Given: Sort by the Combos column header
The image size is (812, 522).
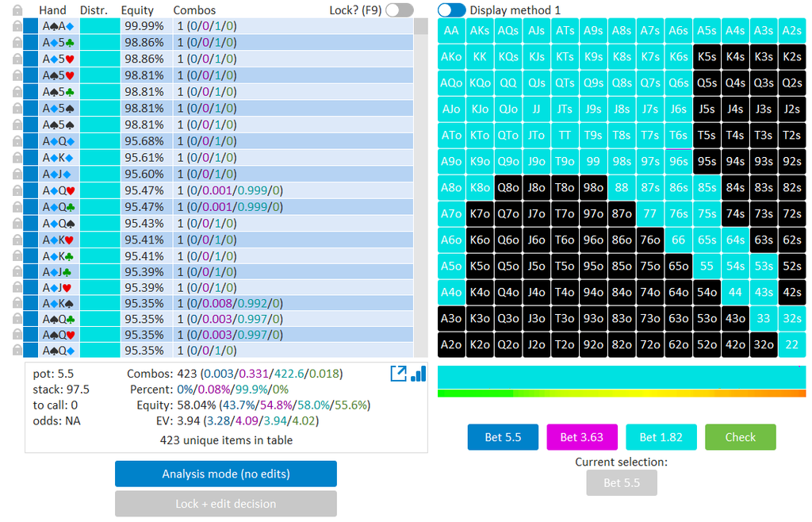Looking at the screenshot, I should tap(194, 10).
